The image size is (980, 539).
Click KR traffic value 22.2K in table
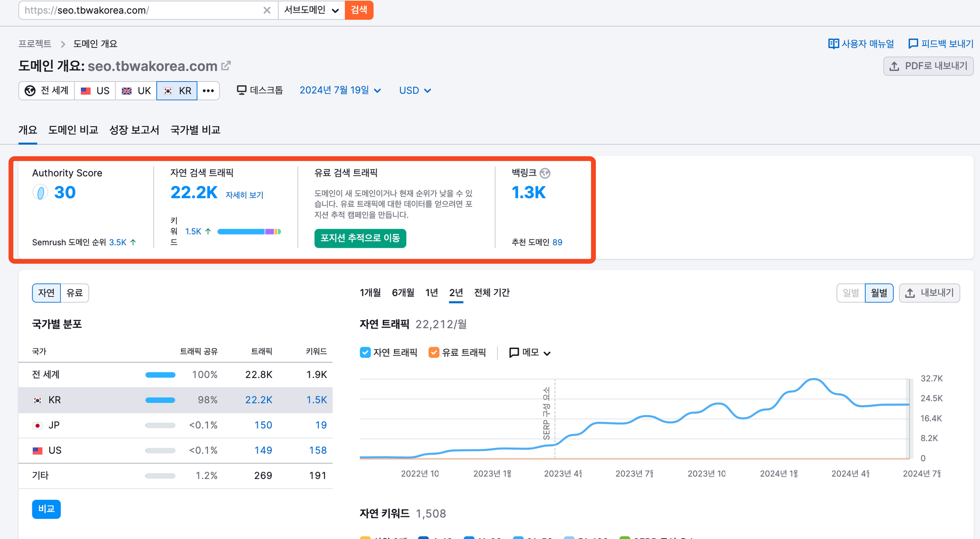coord(259,400)
